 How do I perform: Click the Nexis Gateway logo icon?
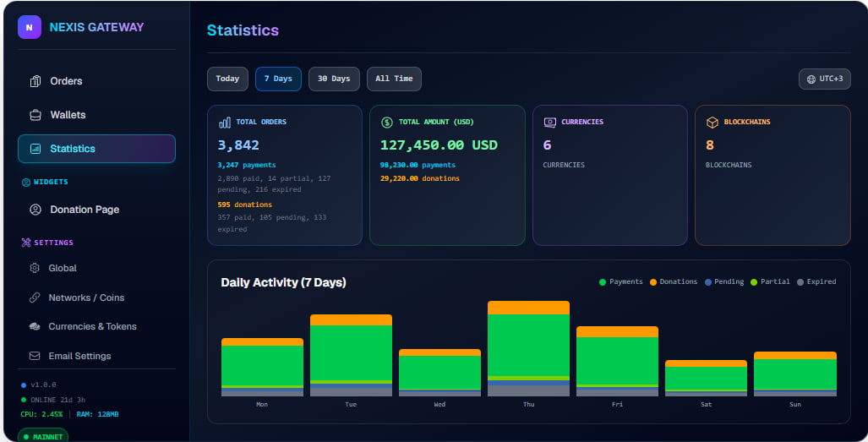[x=30, y=27]
